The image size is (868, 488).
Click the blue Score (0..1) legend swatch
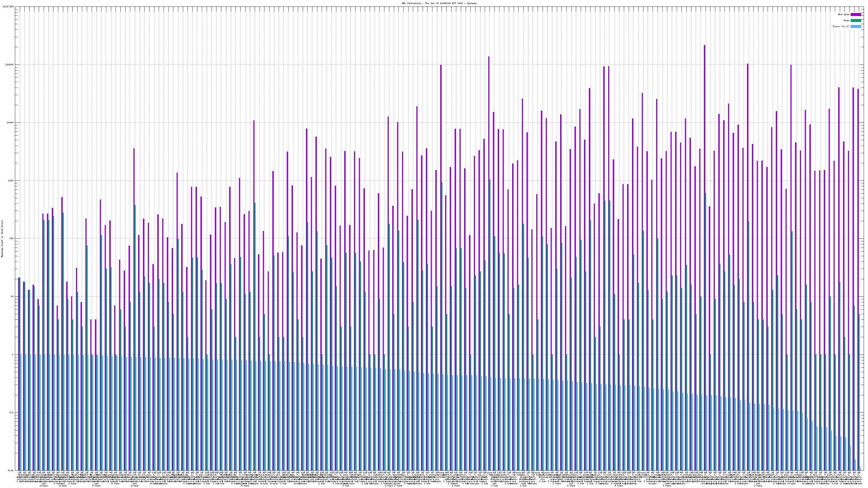pyautogui.click(x=856, y=26)
